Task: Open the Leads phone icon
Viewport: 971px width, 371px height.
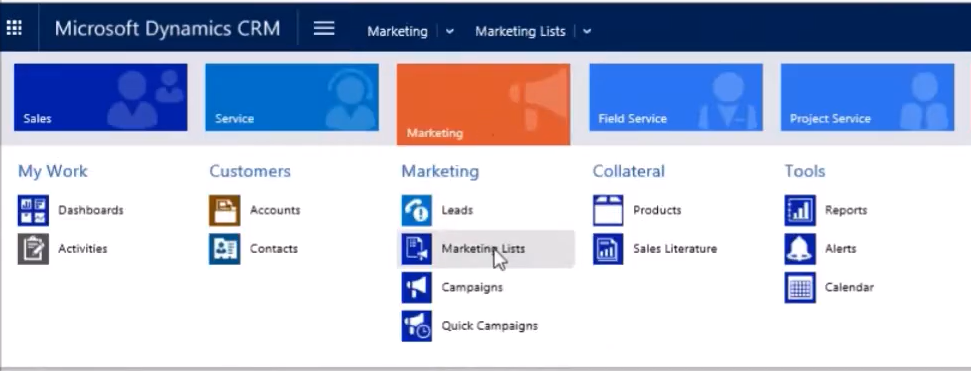Action: [417, 211]
